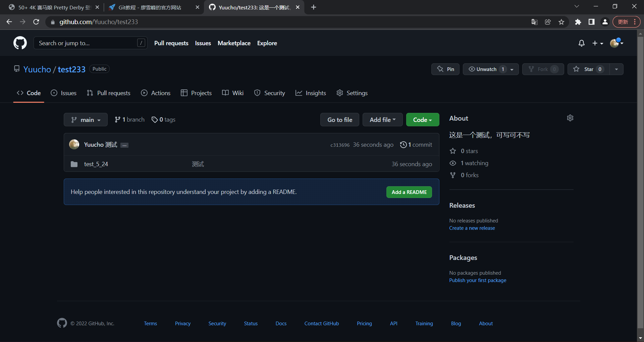Screen dimensions: 644x342
Task: Click the Add a README button
Action: [x=409, y=192]
